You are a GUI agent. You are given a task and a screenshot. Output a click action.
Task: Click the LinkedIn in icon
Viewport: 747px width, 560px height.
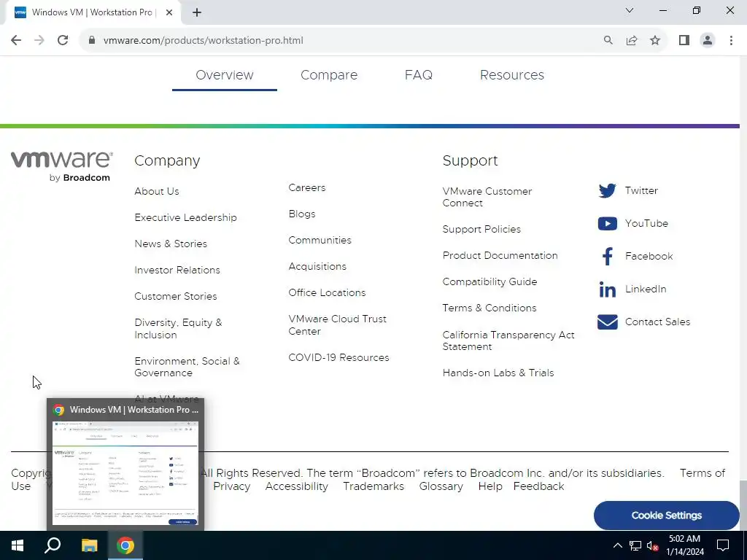pos(607,289)
